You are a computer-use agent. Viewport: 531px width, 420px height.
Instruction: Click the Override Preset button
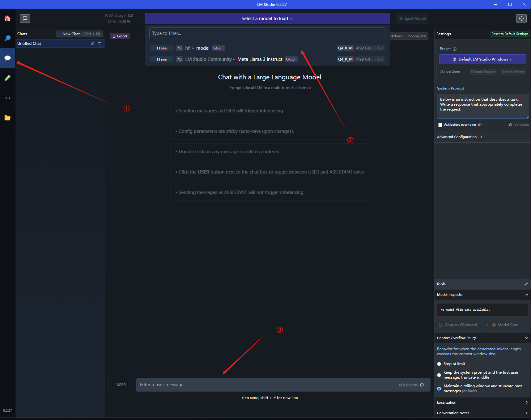[x=513, y=72]
